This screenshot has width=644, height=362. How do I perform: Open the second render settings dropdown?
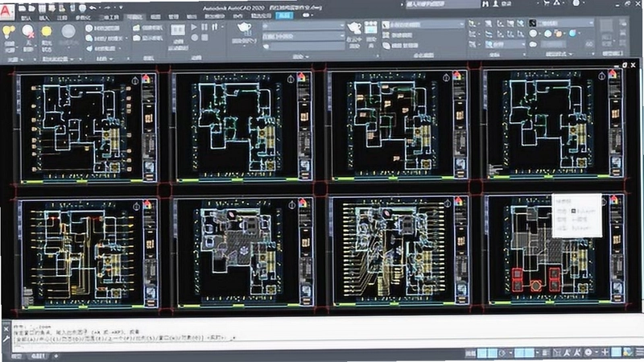pyautogui.click(x=303, y=36)
